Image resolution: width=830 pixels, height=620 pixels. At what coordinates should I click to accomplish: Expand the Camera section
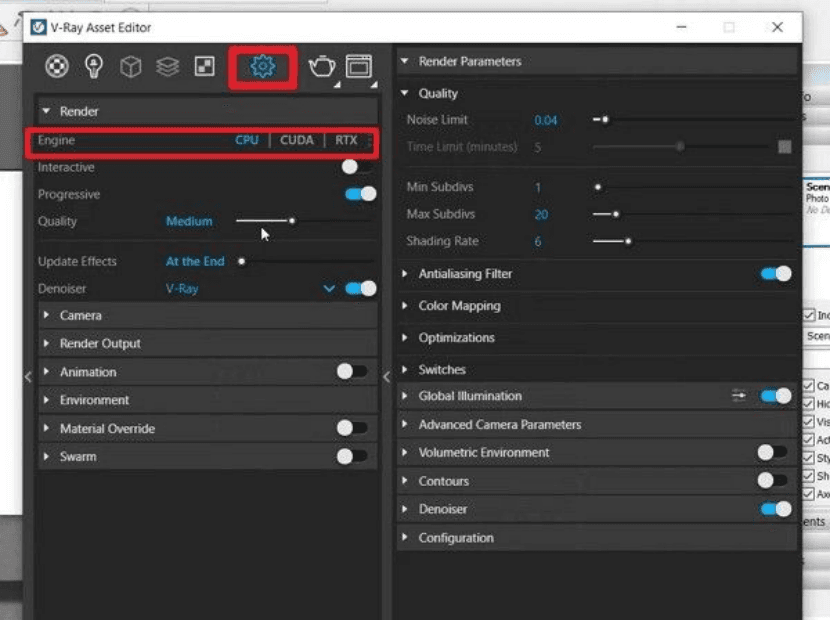tap(46, 315)
